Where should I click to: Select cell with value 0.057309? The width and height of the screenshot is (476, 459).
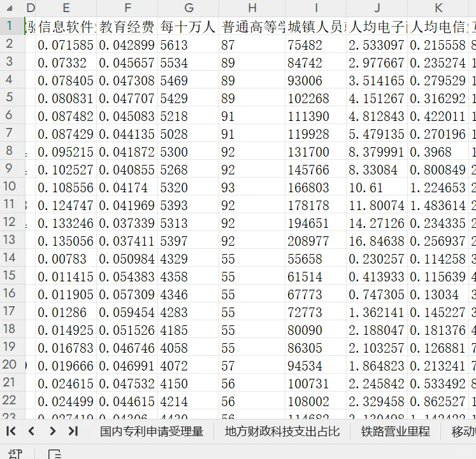(x=127, y=294)
